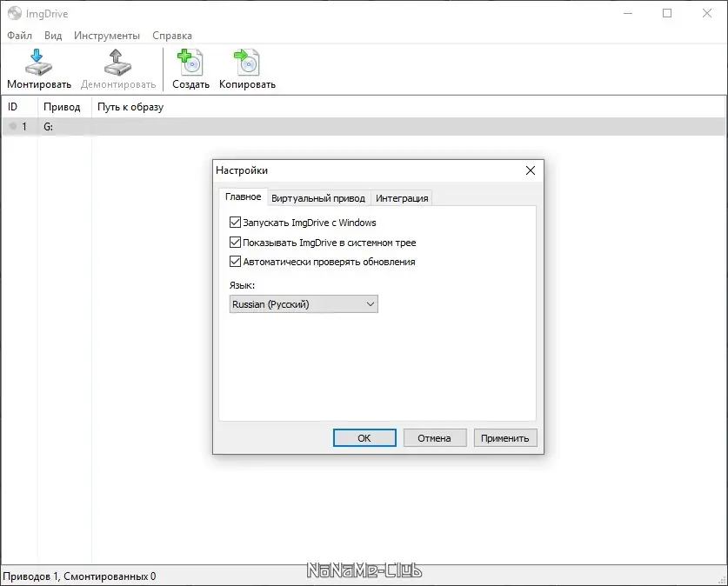Screen dimensions: 728x586
Task: Click the Создать image icon
Action: [x=190, y=63]
